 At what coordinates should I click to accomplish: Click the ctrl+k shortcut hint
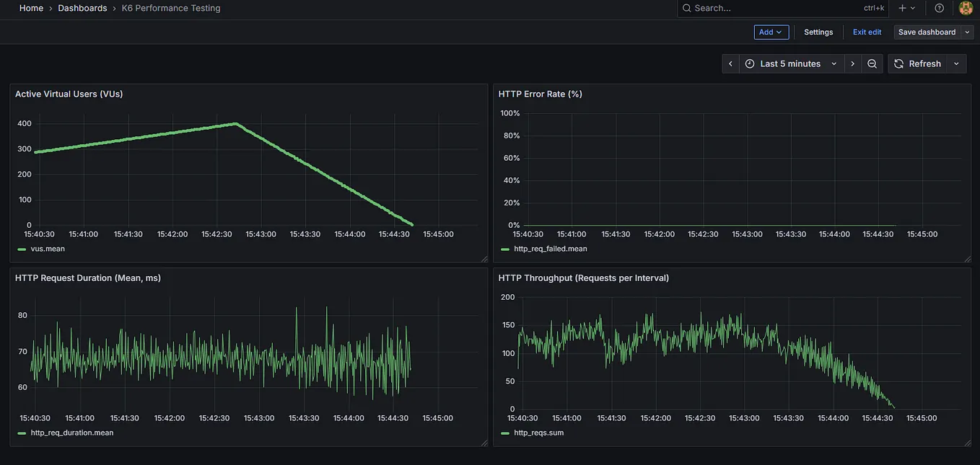click(874, 8)
